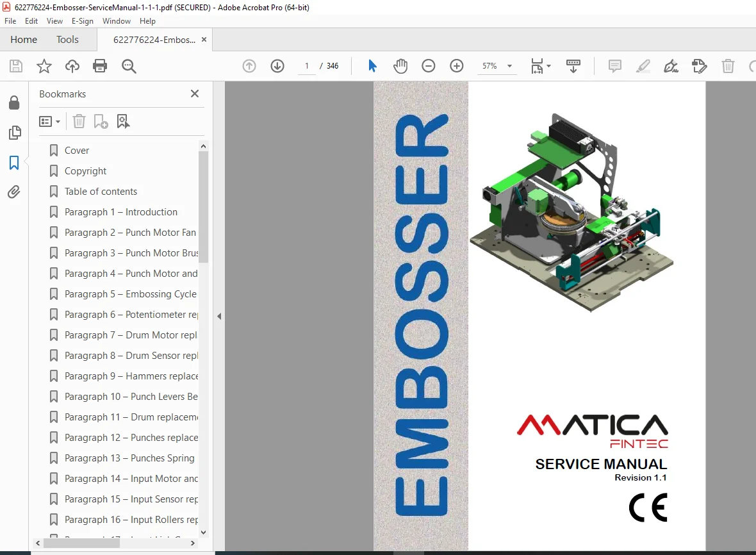Show security lock panel
The height and width of the screenshot is (555, 756).
[x=15, y=103]
